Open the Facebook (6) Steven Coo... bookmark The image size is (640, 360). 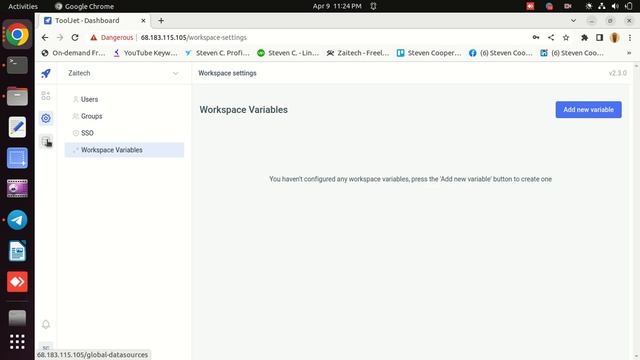pyautogui.click(x=501, y=53)
